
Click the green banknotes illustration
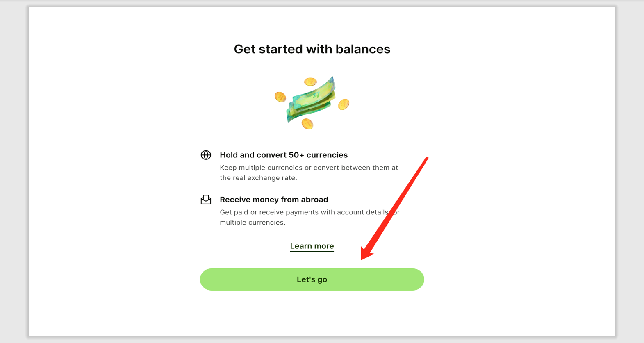coord(312,100)
